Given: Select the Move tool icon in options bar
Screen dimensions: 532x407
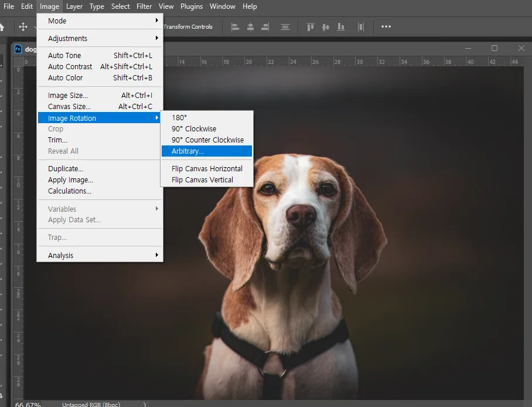Looking at the screenshot, I should pyautogui.click(x=23, y=26).
